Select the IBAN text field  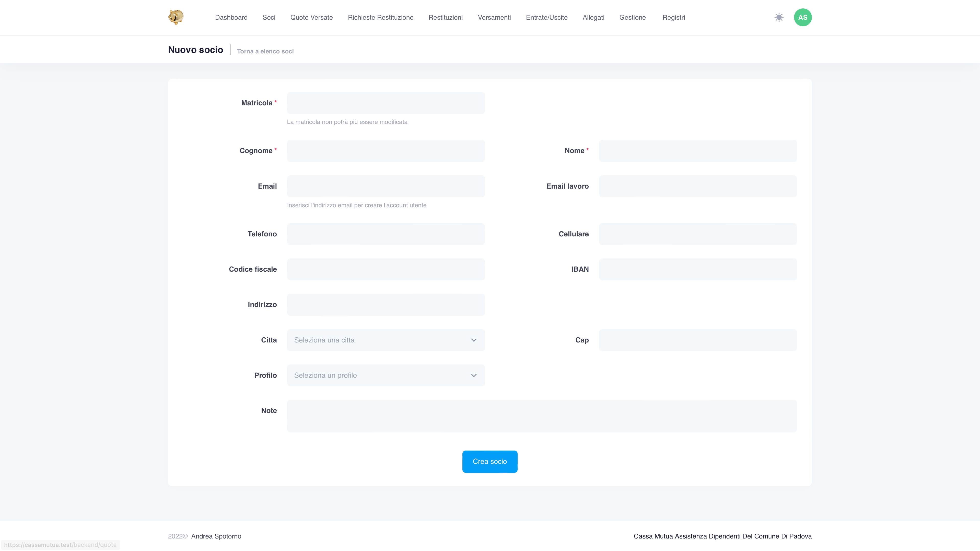(698, 269)
